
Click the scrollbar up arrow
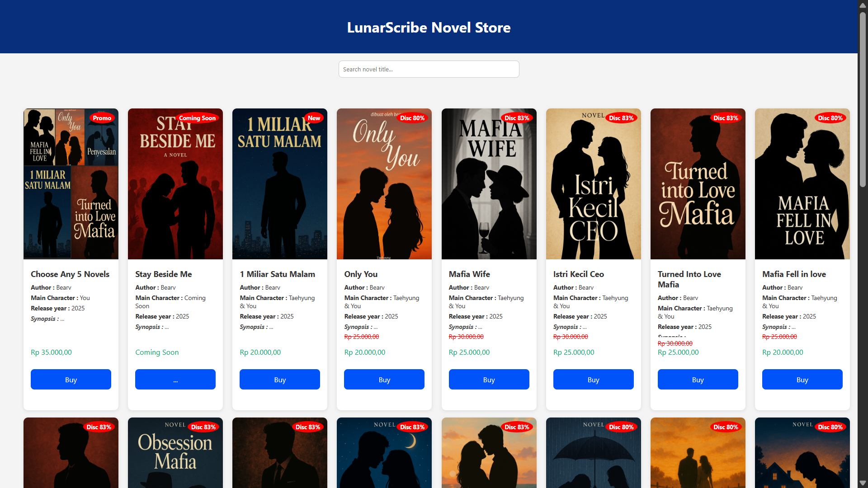[x=863, y=5]
